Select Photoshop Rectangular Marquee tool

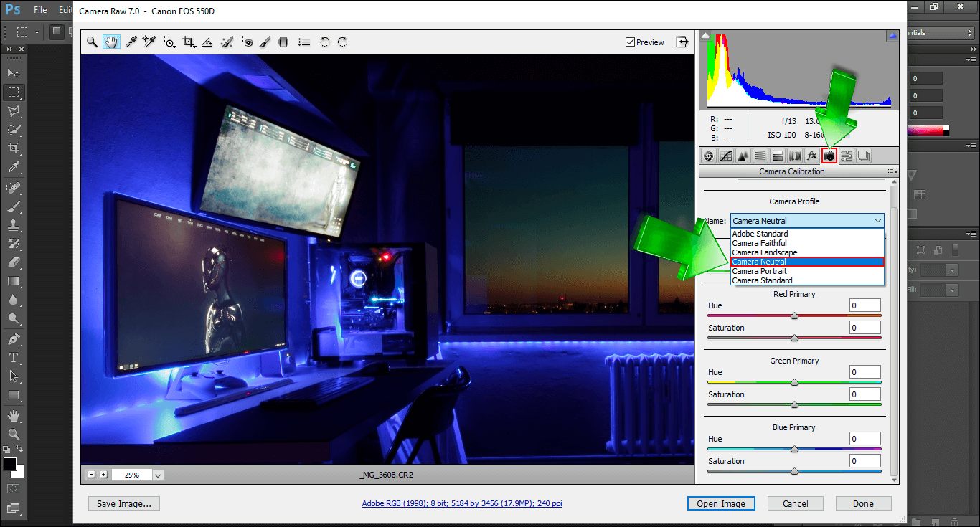click(13, 92)
